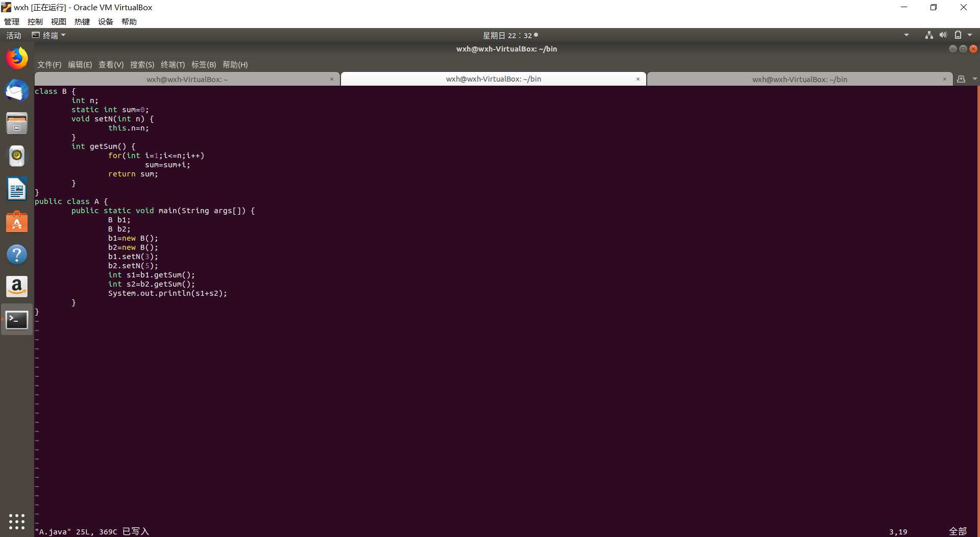Click the terminal title wxh@wxh-VirtualBox: ~/bin

(506, 49)
